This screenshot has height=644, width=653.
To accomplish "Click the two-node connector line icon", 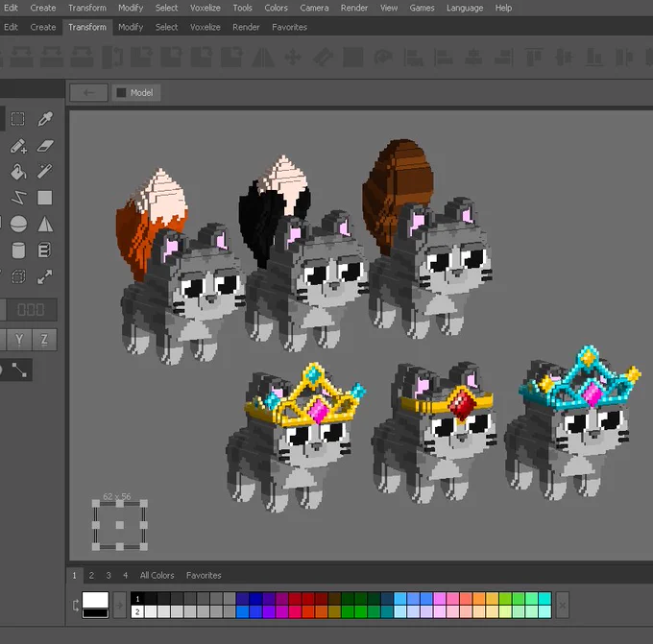I will tap(19, 370).
